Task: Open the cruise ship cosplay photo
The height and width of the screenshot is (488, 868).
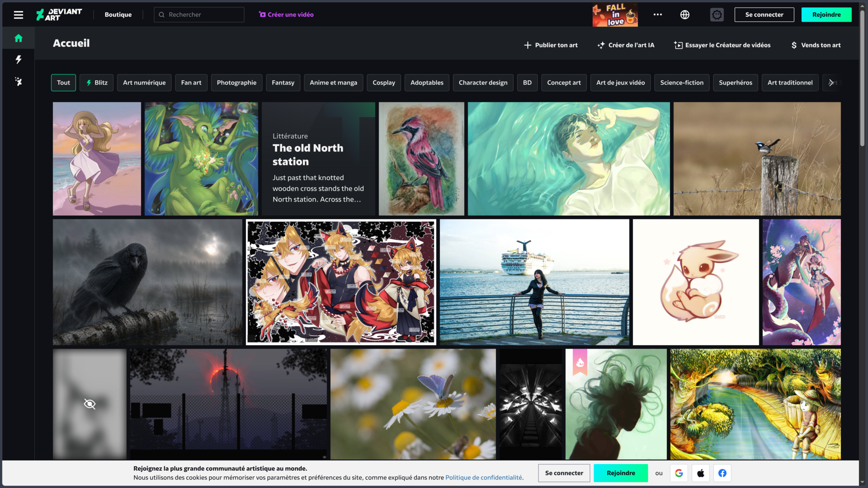Action: point(534,282)
